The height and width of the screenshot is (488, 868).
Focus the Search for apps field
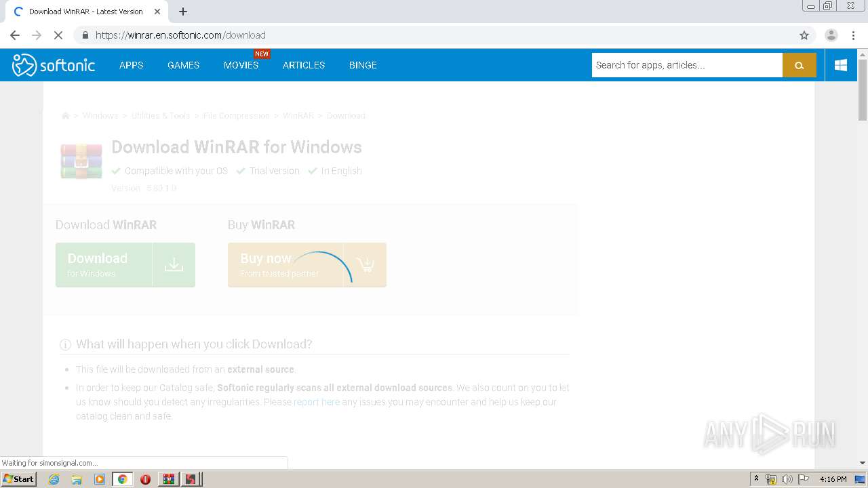687,65
